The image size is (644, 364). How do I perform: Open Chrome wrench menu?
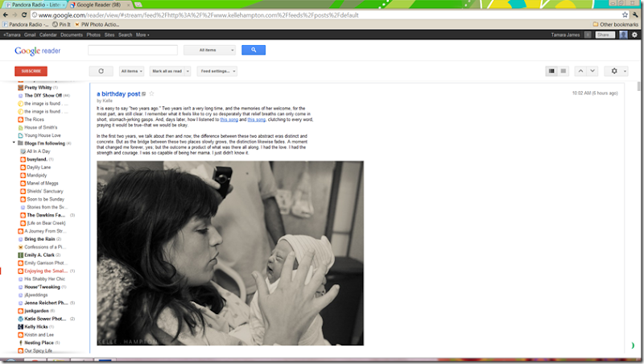(x=635, y=14)
